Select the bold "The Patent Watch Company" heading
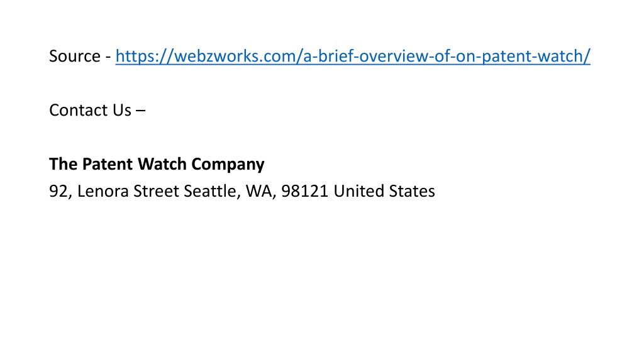Screen dimensions: 644x362 click(x=157, y=164)
